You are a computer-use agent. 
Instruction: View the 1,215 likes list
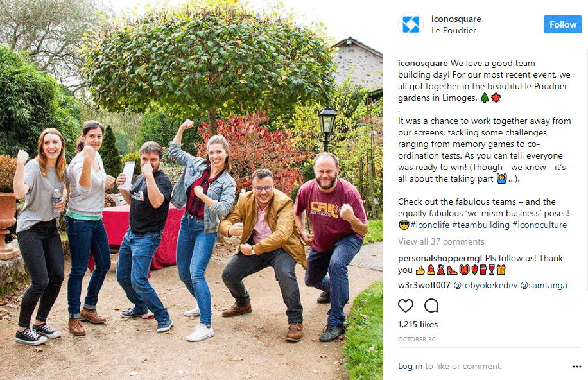click(418, 325)
